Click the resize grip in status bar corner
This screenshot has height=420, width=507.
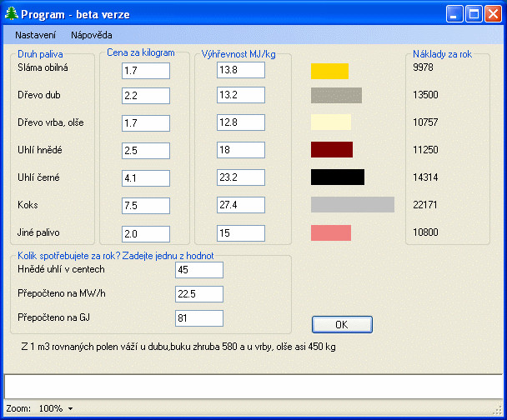point(499,410)
